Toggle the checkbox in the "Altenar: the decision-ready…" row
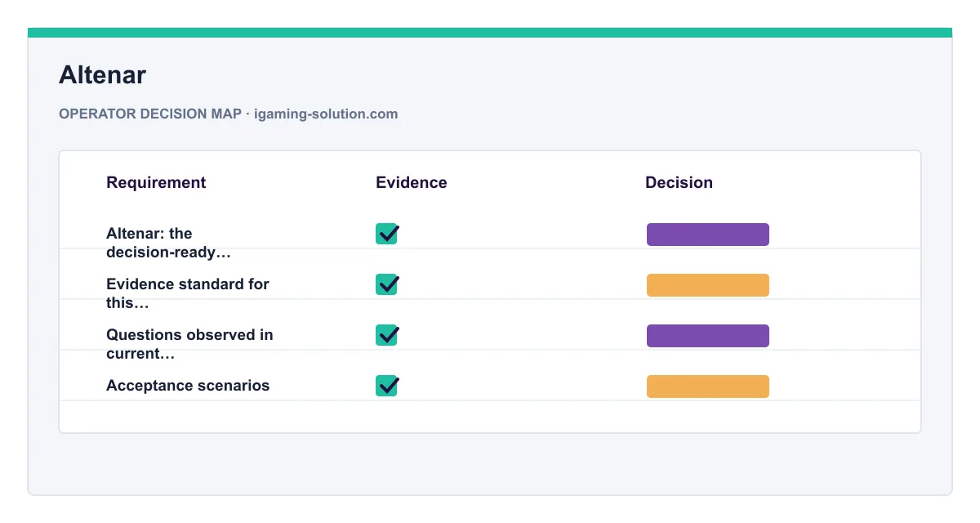The image size is (980, 523). 386,234
